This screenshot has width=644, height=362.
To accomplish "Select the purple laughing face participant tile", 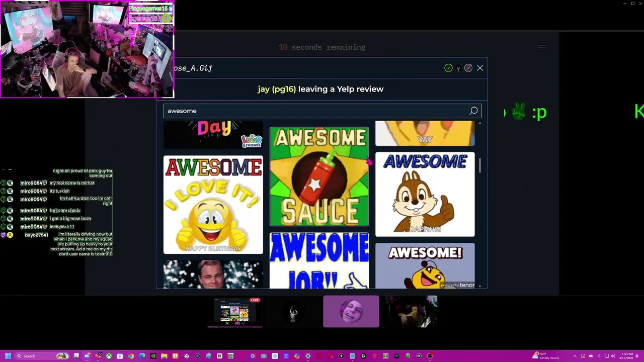I will [x=351, y=312].
